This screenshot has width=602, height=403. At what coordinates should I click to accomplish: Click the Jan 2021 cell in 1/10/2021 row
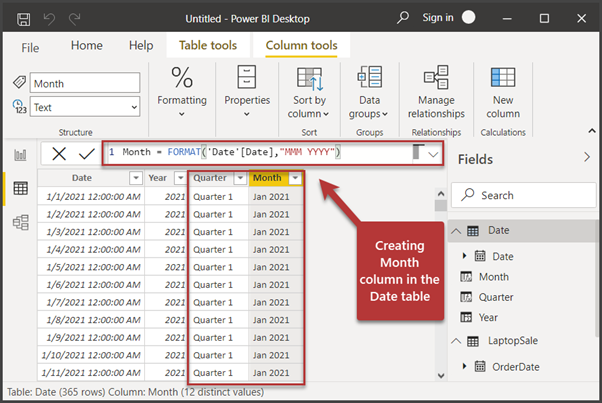275,355
